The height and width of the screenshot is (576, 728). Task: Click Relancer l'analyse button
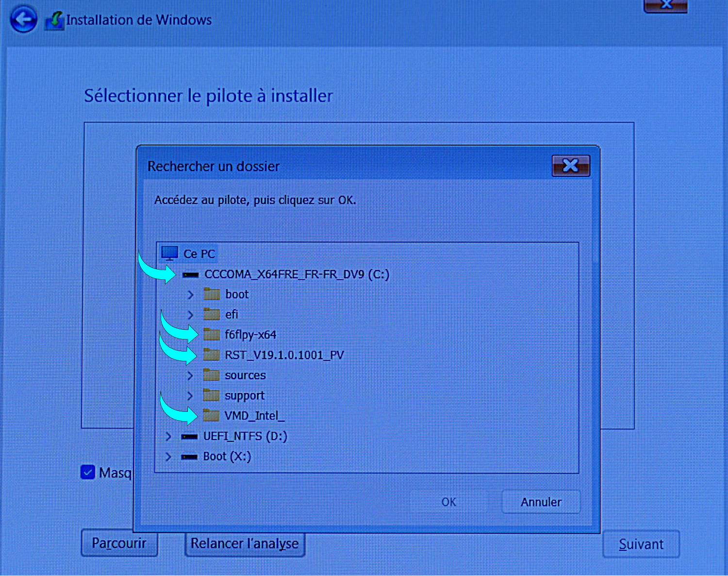245,543
